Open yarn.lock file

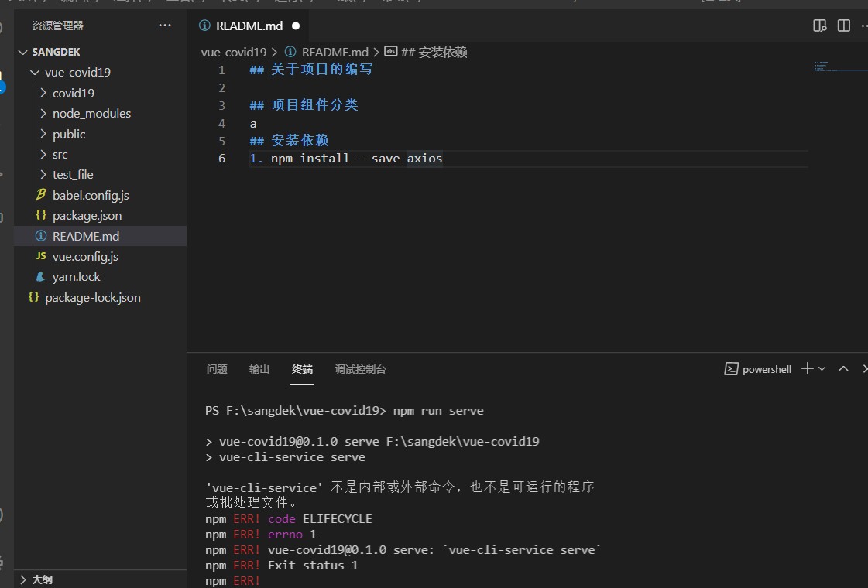coord(77,276)
